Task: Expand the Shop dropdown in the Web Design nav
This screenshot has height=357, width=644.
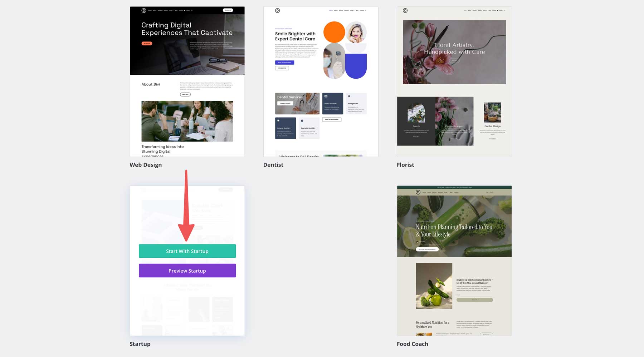Action: 171,10
